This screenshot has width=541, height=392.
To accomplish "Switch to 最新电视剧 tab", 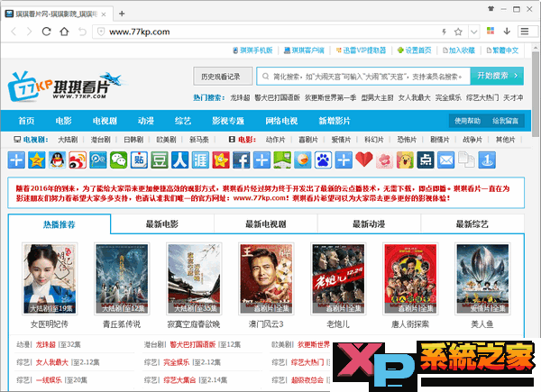I will (x=266, y=224).
